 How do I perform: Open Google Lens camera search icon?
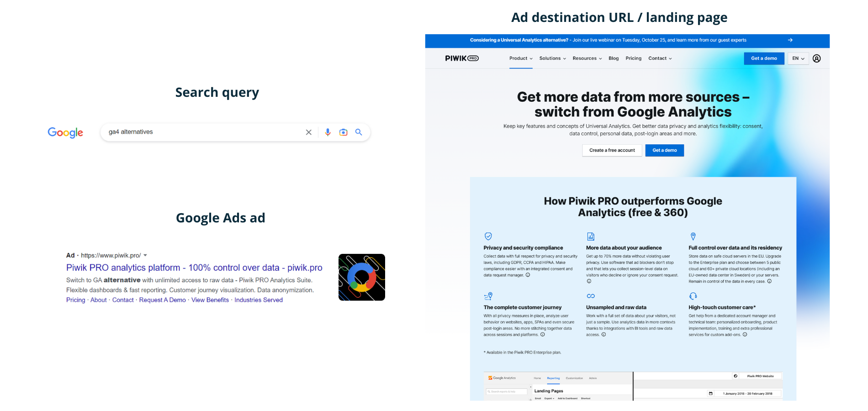tap(343, 132)
